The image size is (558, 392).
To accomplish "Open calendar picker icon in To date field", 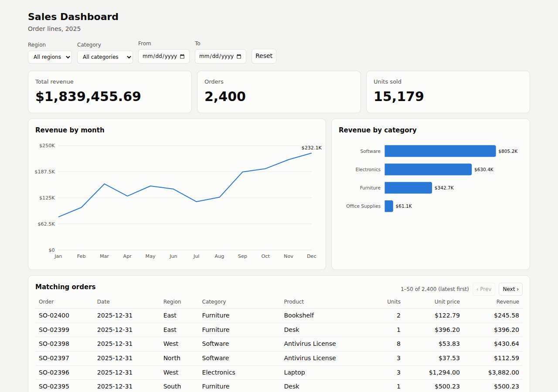I will [239, 57].
